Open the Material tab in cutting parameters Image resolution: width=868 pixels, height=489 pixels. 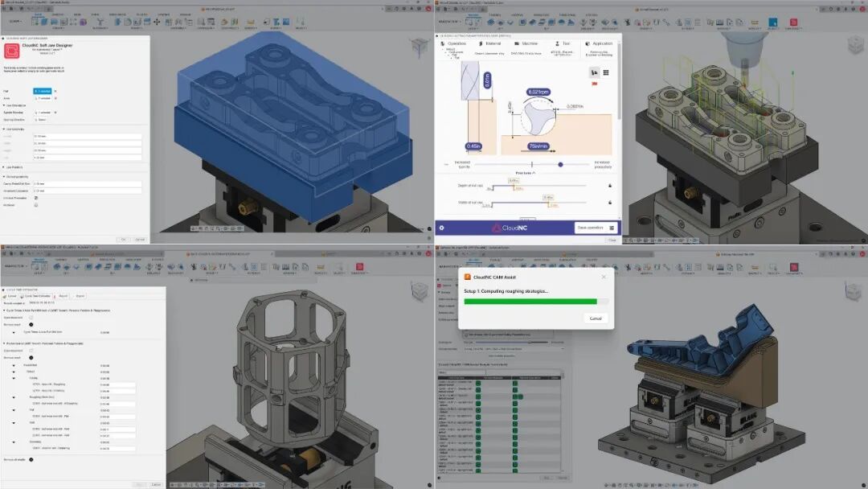(489, 43)
